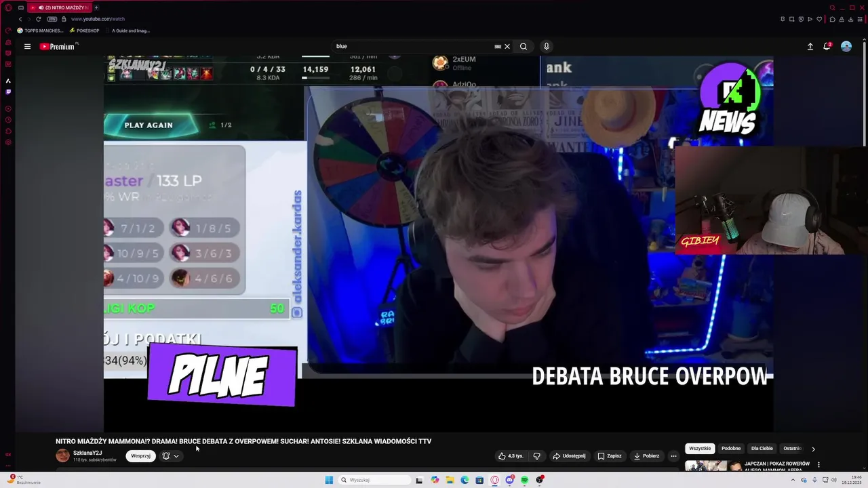Click the Wesprzyj join button

pyautogui.click(x=140, y=456)
